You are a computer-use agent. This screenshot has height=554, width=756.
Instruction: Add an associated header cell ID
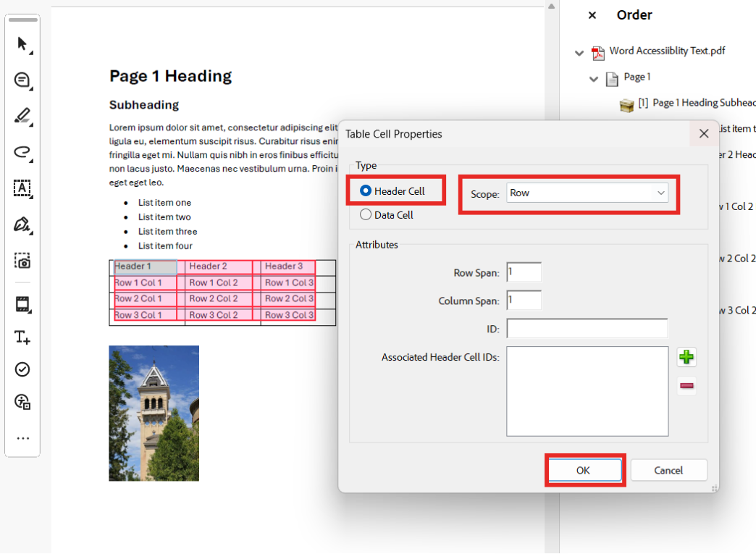686,357
